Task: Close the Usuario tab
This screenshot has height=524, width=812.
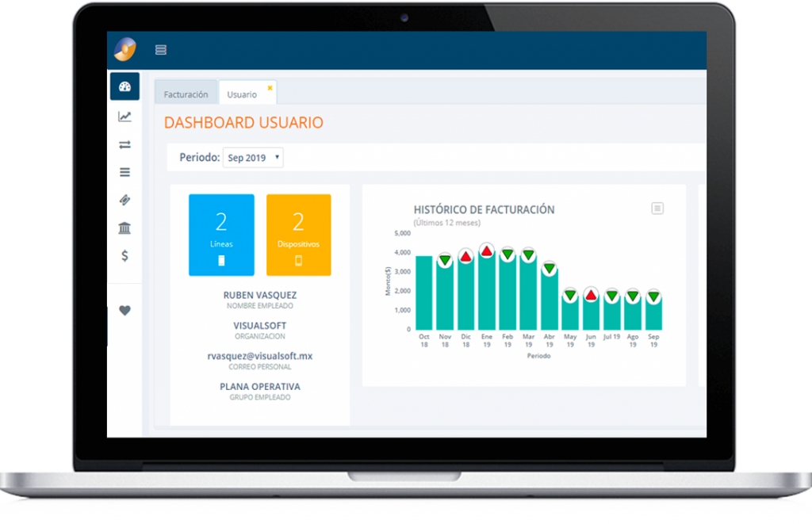Action: [x=270, y=88]
